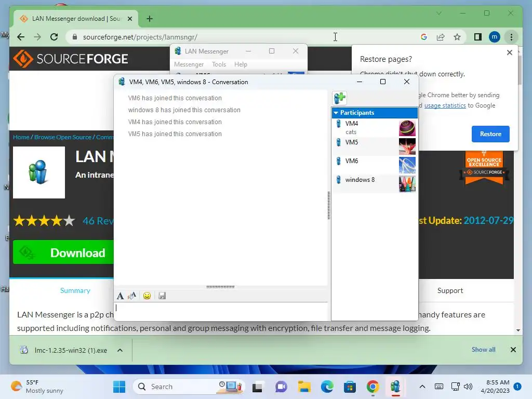The height and width of the screenshot is (399, 532).
Task: Open Microsoft Edge from the taskbar
Action: point(327,387)
